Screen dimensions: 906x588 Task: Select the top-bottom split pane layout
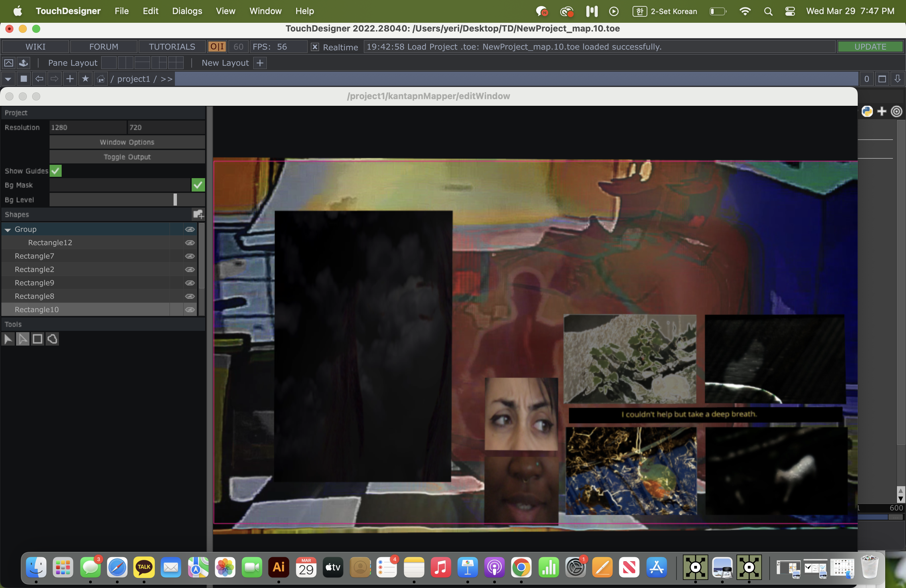(142, 63)
